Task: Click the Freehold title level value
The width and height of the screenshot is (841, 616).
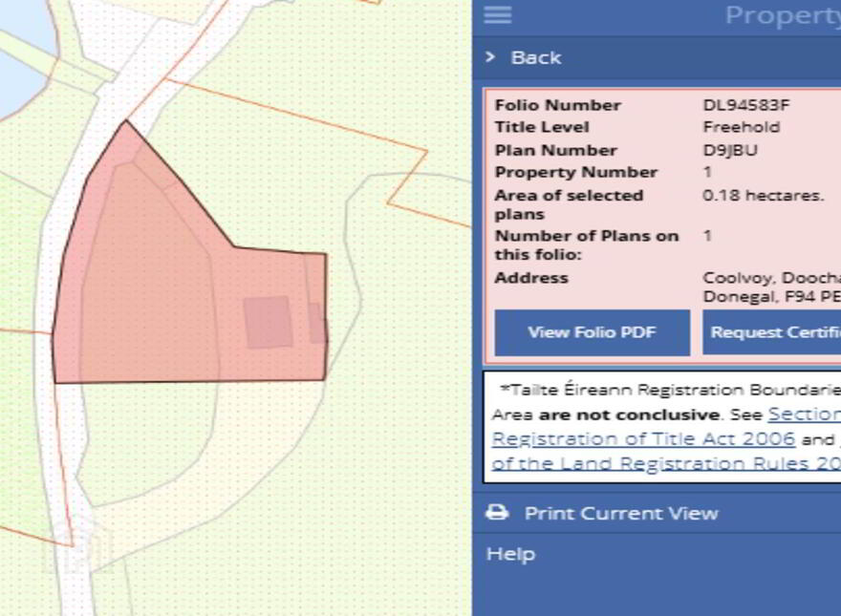Action: click(742, 127)
